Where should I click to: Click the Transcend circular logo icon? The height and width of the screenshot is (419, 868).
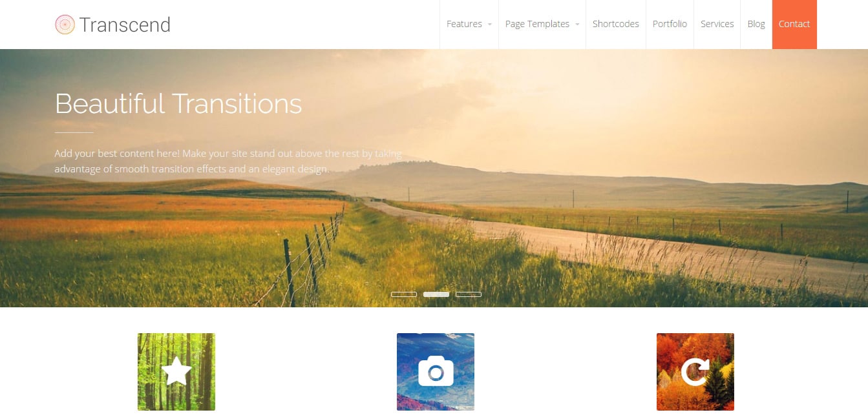65,25
